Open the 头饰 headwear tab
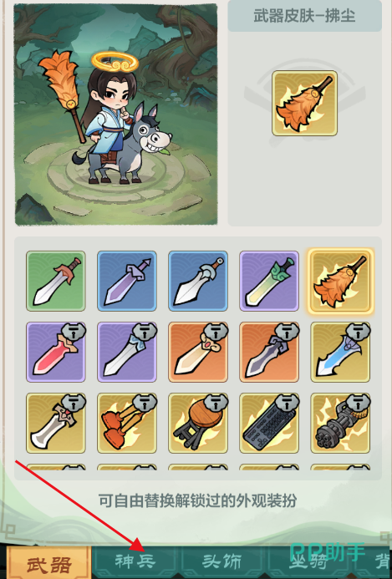Screen dimensions: 392x579 coord(223,562)
